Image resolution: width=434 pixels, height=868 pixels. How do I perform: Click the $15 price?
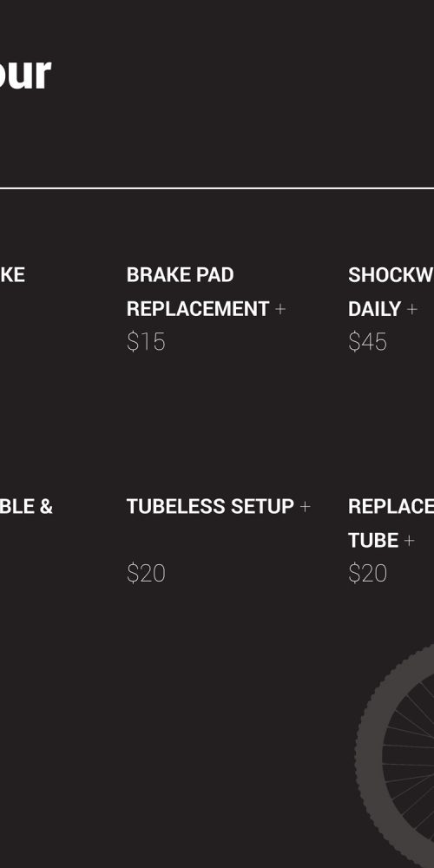[x=146, y=342]
